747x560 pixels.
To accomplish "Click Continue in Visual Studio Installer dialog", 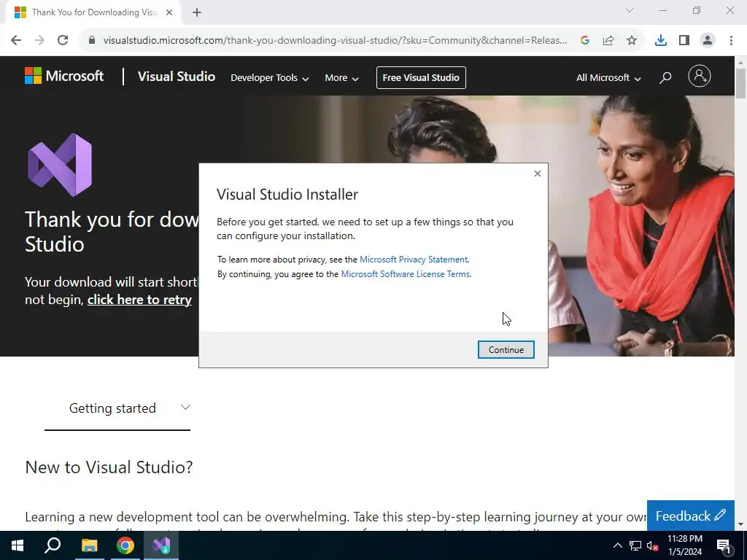I will (x=506, y=349).
